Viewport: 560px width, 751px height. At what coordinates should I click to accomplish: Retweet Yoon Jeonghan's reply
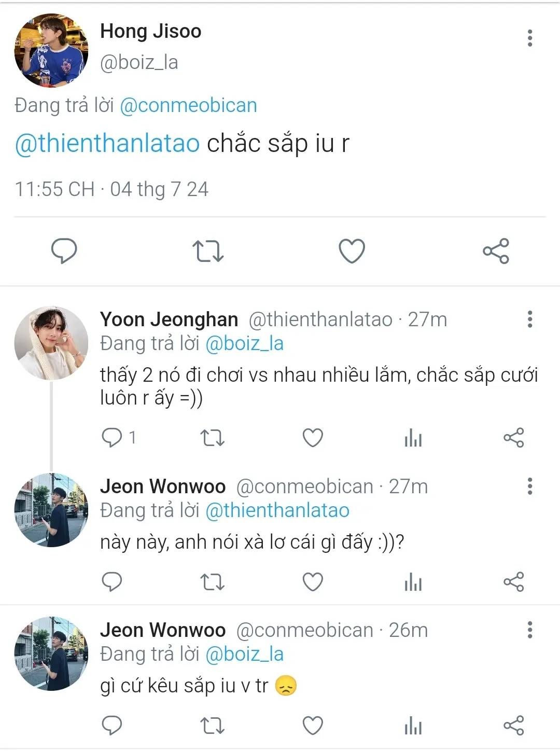[x=212, y=438]
